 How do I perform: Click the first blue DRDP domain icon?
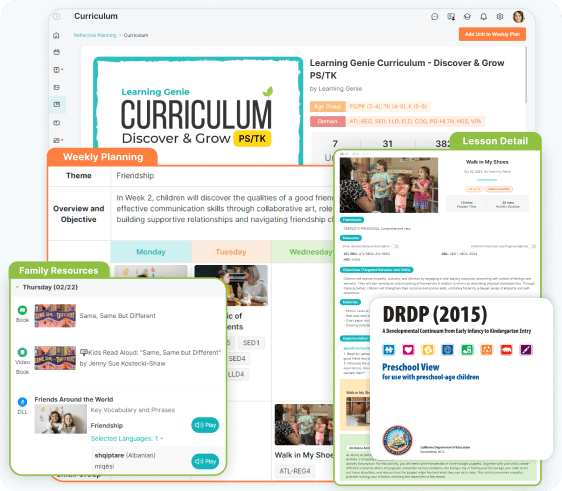[x=389, y=349]
